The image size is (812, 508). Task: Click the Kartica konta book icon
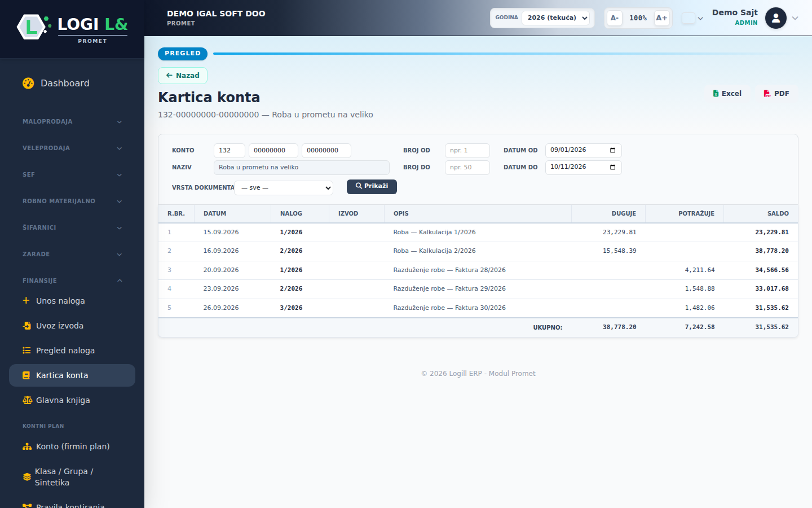tap(26, 375)
